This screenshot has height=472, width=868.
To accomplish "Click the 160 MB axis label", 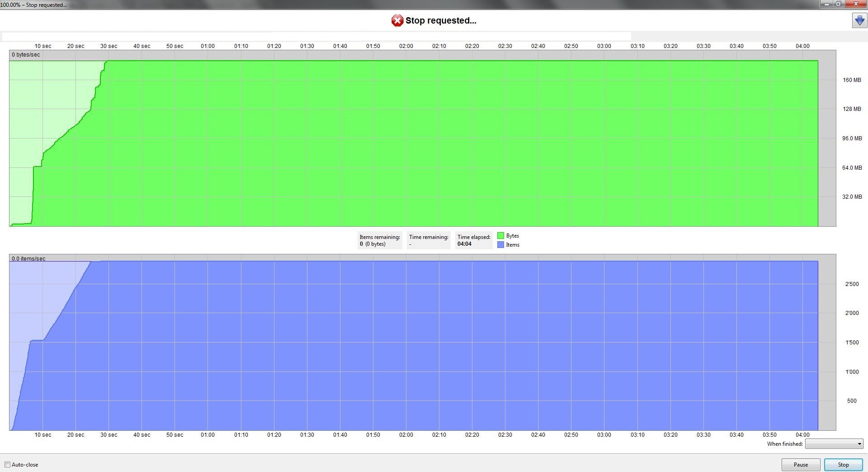I will pos(852,80).
